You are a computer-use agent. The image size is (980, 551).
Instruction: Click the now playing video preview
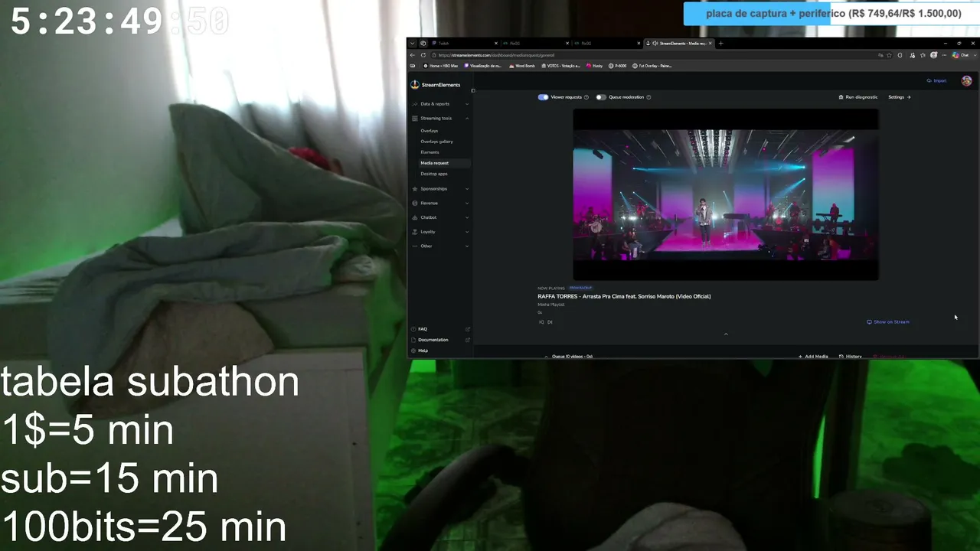[x=726, y=194]
